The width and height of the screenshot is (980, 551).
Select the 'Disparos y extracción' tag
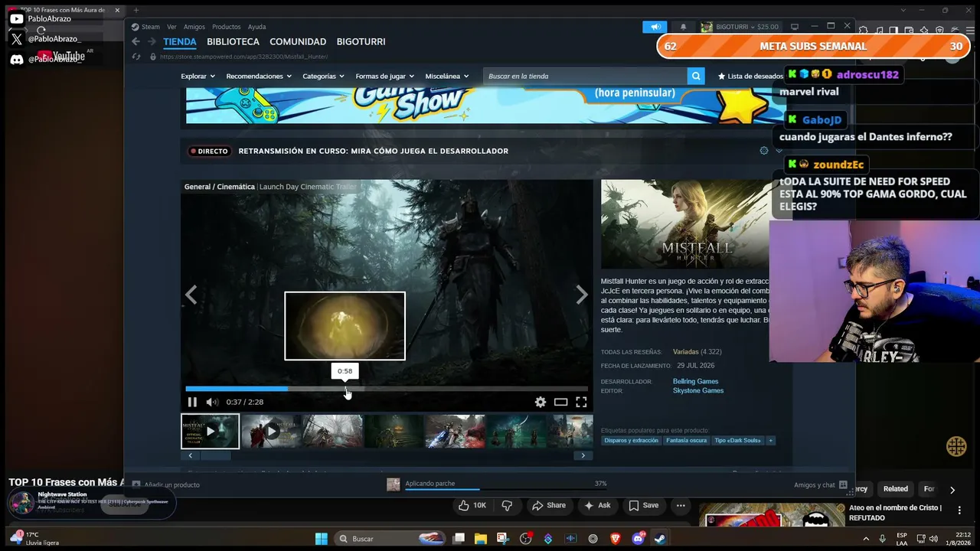632,441
